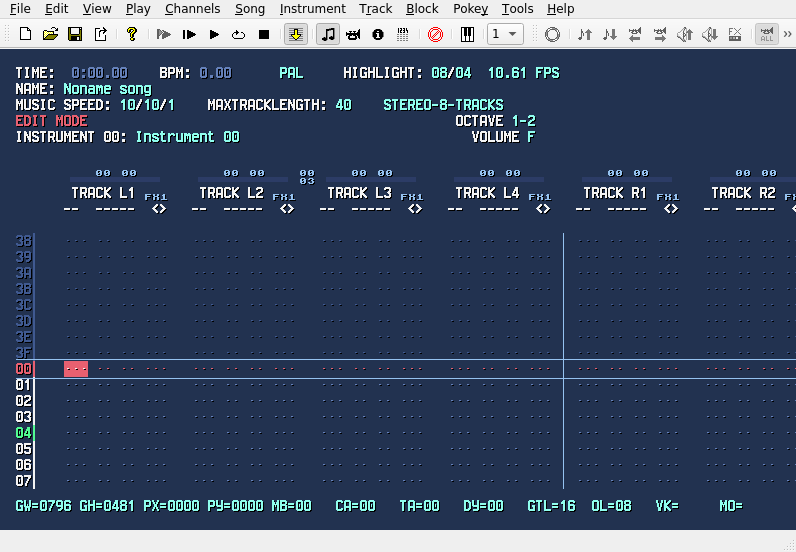The width and height of the screenshot is (796, 552).
Task: Open the Tools menu
Action: point(517,9)
